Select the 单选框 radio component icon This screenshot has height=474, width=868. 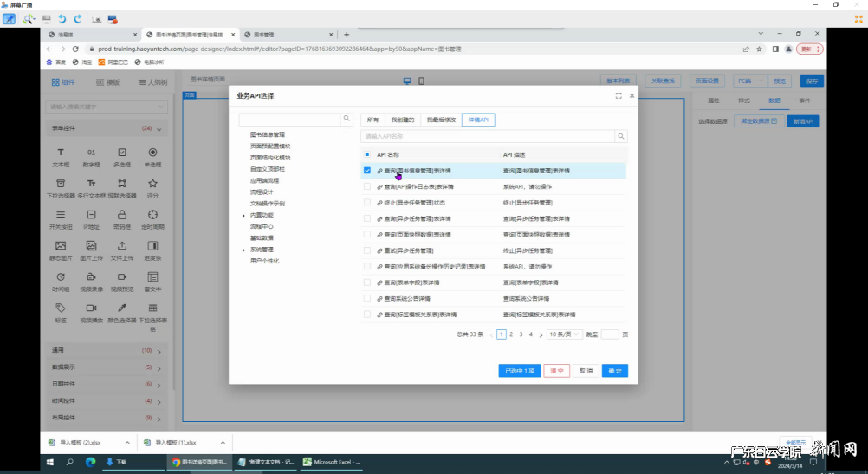point(152,153)
